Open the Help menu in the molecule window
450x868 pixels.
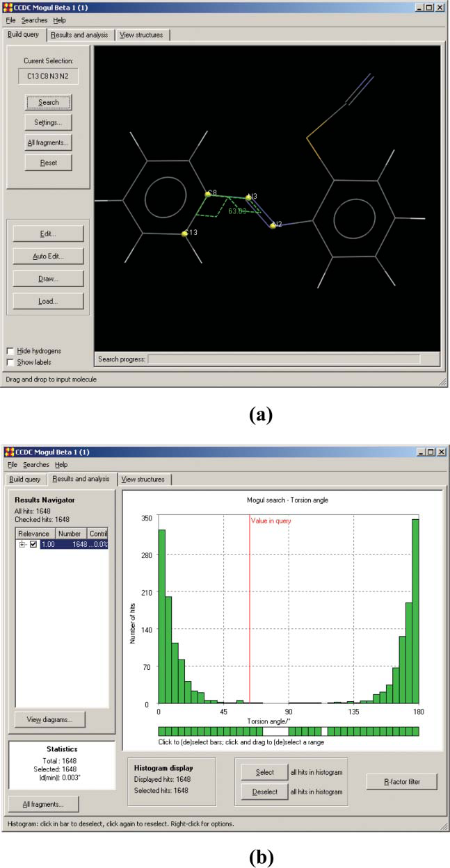pyautogui.click(x=60, y=20)
